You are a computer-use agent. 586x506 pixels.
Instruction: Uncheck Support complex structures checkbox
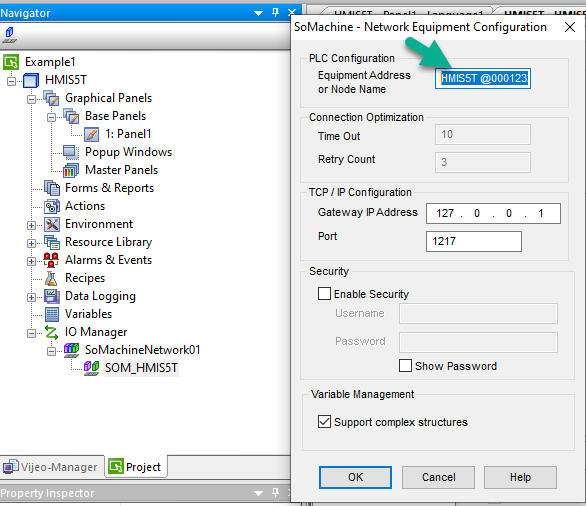point(324,422)
